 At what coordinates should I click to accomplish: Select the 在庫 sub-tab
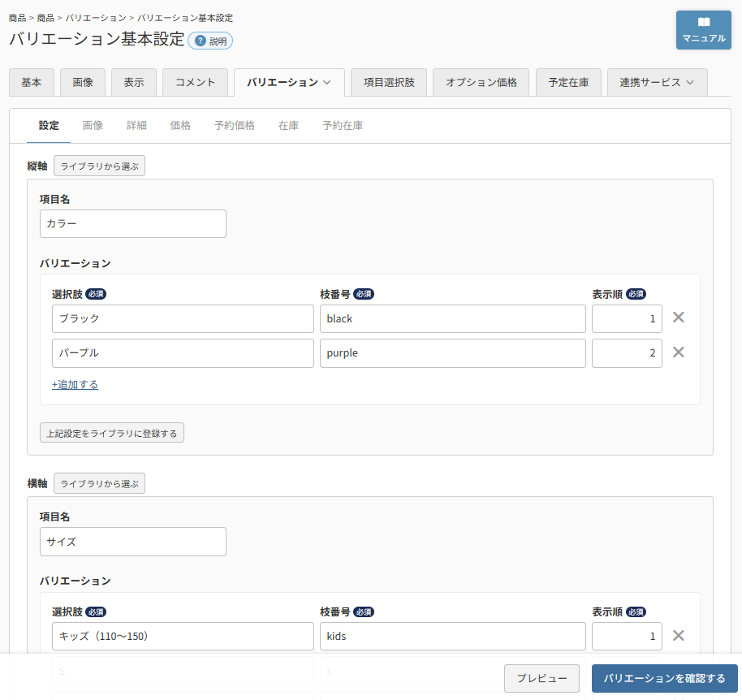(x=288, y=125)
